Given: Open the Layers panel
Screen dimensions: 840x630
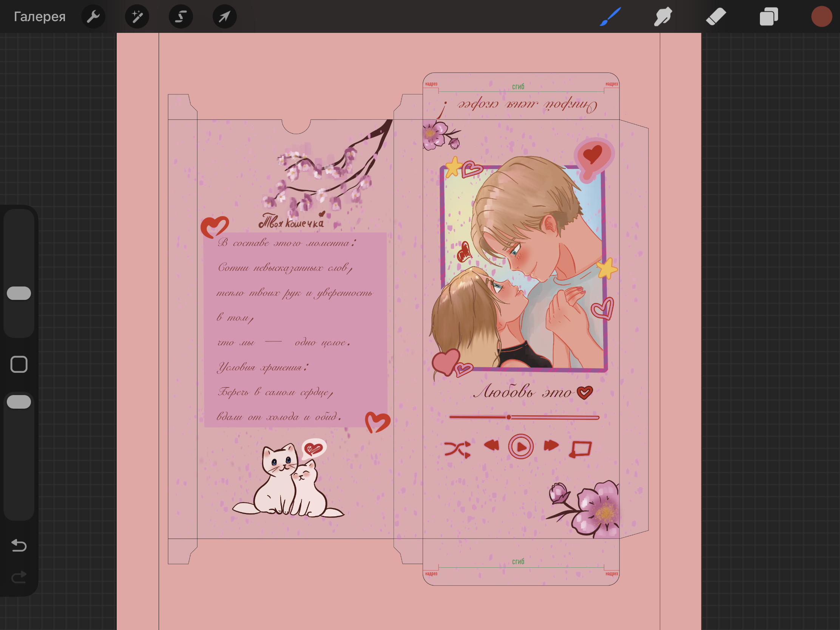Looking at the screenshot, I should [x=769, y=17].
